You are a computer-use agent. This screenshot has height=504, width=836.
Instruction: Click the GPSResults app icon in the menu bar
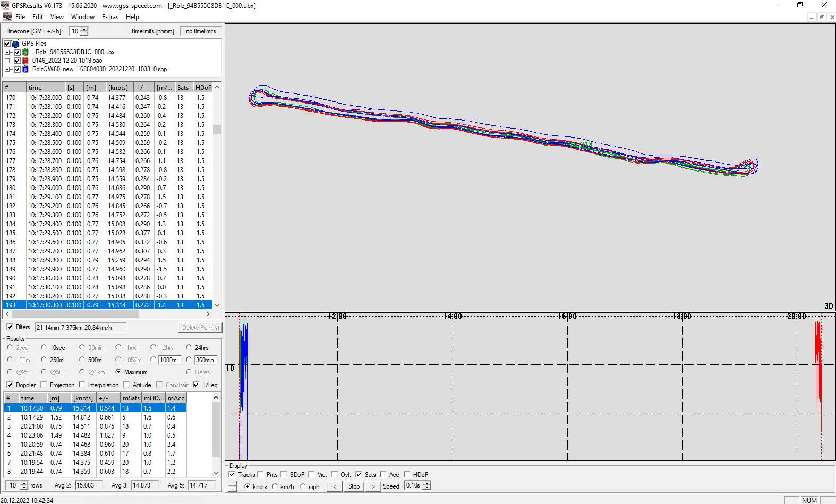pyautogui.click(x=7, y=16)
